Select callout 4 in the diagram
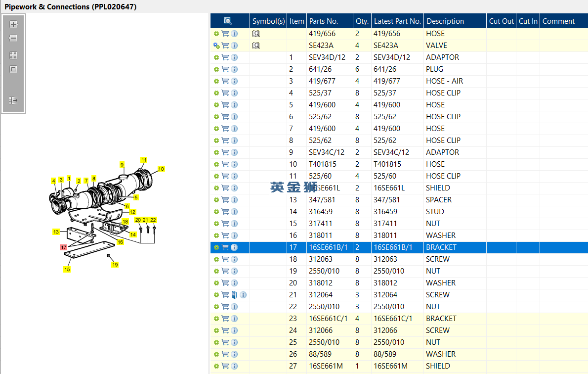The width and height of the screenshot is (588, 374). click(x=54, y=181)
